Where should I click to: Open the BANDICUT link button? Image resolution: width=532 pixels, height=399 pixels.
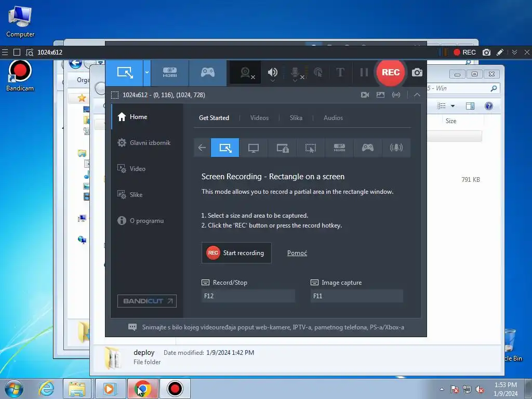click(147, 301)
